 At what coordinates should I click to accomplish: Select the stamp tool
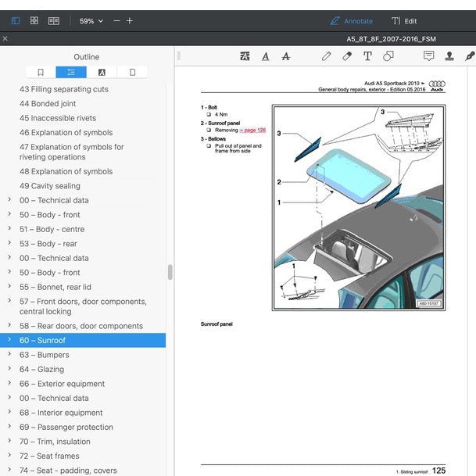(x=449, y=55)
